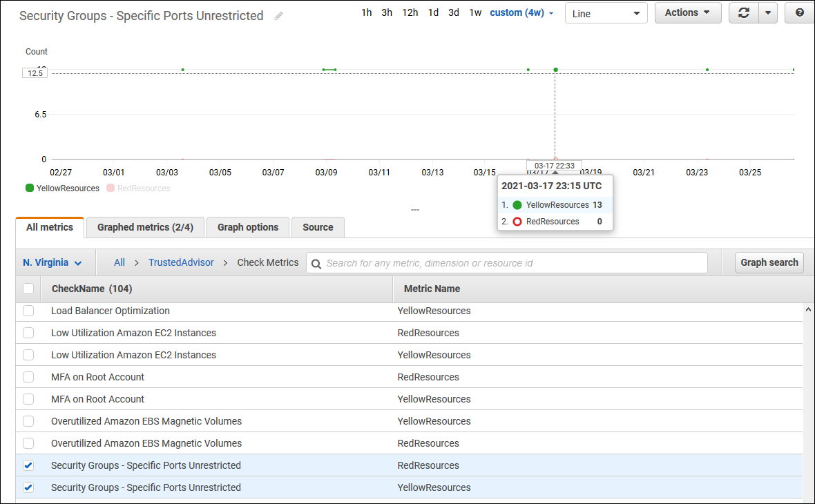Click the Graph search button
The height and width of the screenshot is (504, 815).
pyautogui.click(x=769, y=262)
